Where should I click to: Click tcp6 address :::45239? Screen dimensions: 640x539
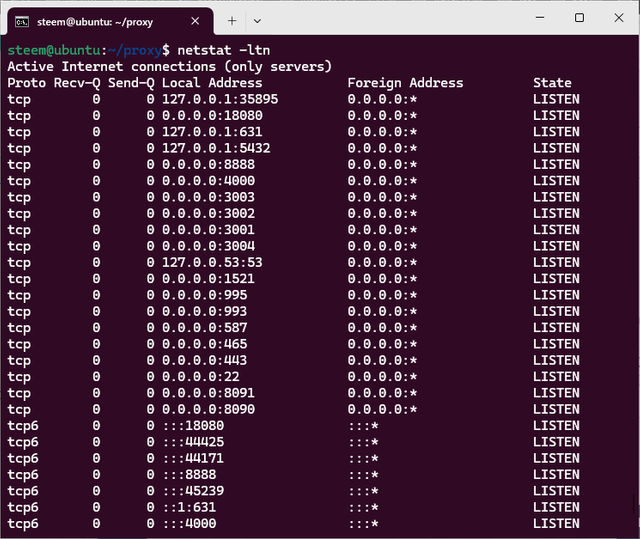coord(193,491)
